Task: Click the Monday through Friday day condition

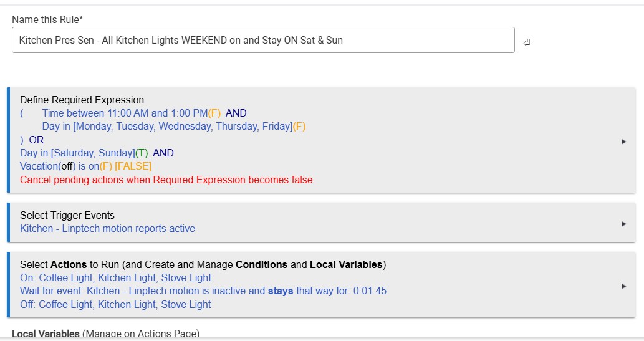Action: click(x=167, y=127)
